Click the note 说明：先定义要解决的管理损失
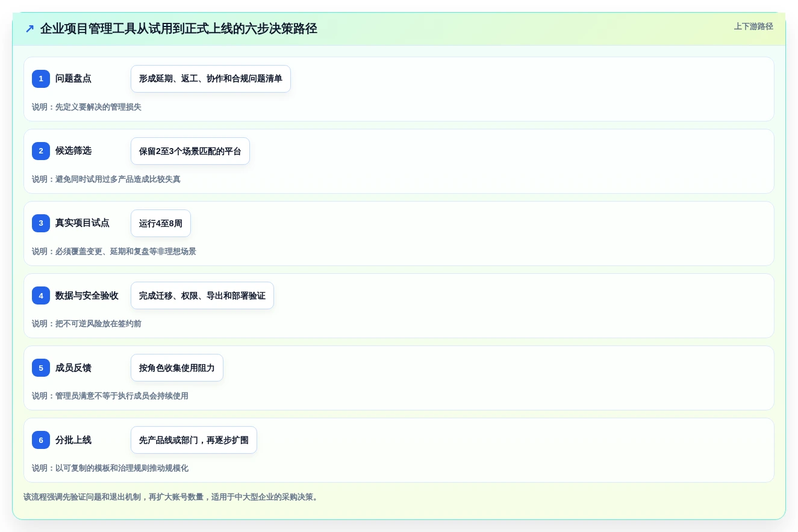This screenshot has height=532, width=798. coord(87,107)
